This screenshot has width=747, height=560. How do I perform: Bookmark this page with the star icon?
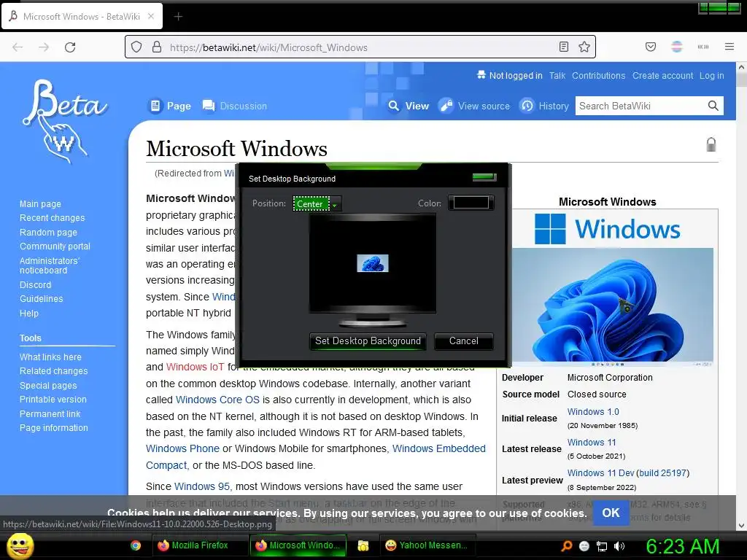click(x=584, y=47)
